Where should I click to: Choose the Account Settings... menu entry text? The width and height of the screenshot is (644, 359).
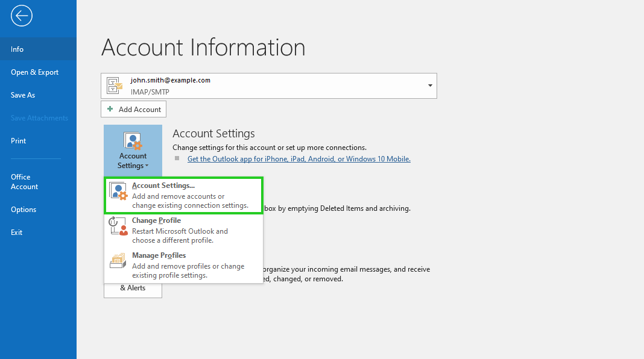(x=163, y=186)
